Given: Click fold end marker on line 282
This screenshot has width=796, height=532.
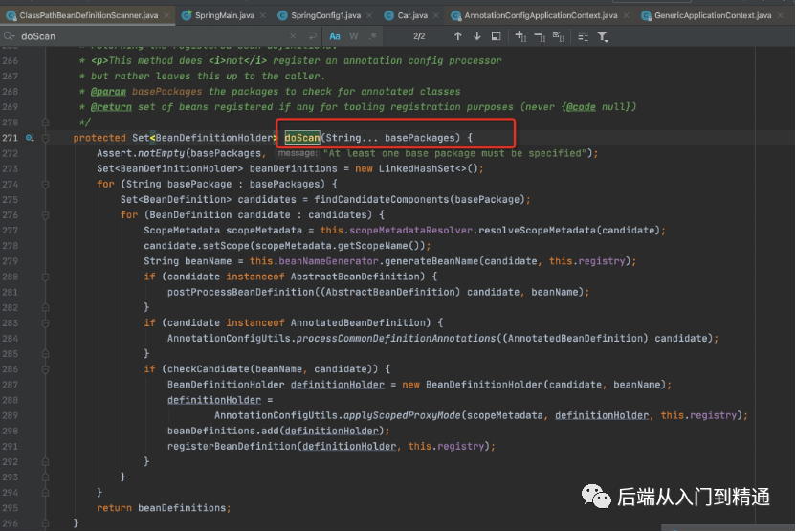Looking at the screenshot, I should tap(45, 308).
